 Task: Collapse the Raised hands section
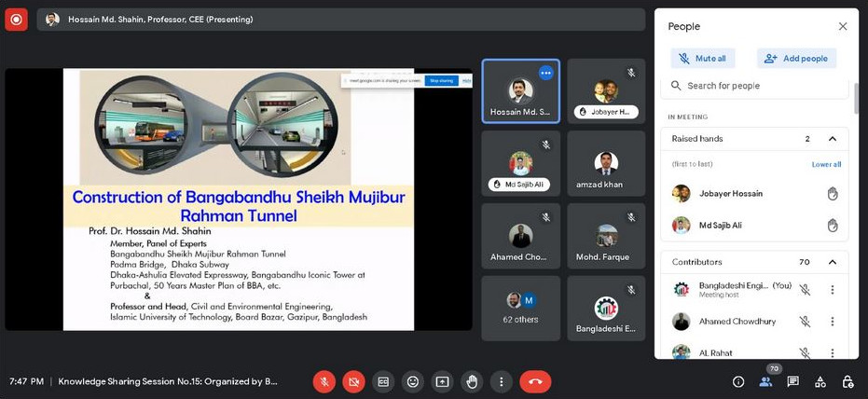click(832, 139)
